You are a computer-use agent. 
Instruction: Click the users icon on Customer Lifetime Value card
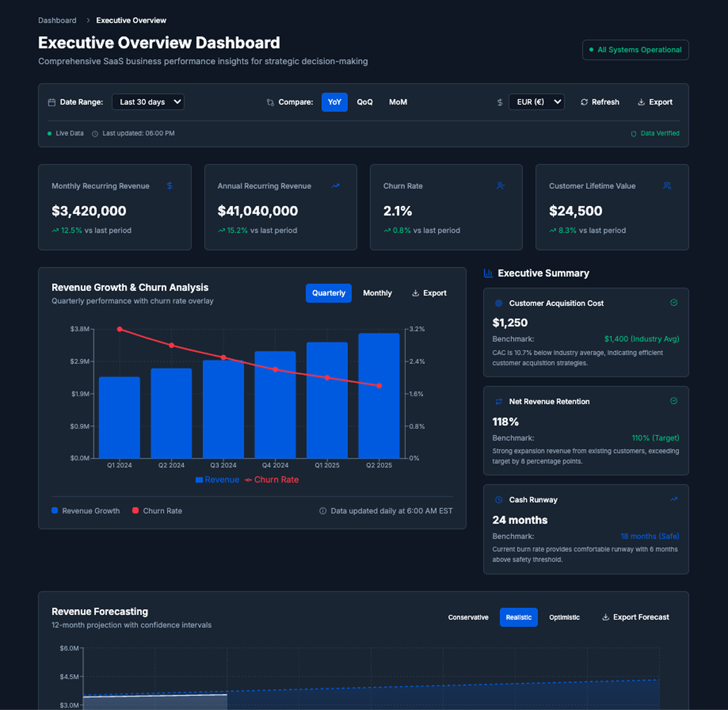coord(667,186)
